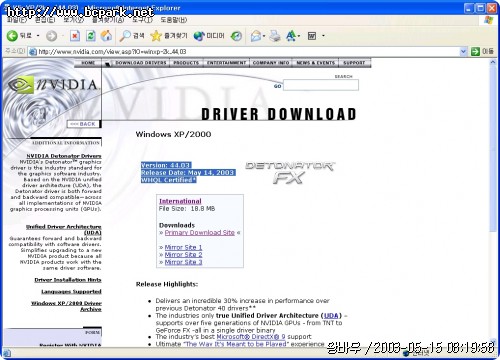Viewport: 500px width, 360px height.
Task: Click the Back arrow toolbar icon
Action: [x=12, y=36]
